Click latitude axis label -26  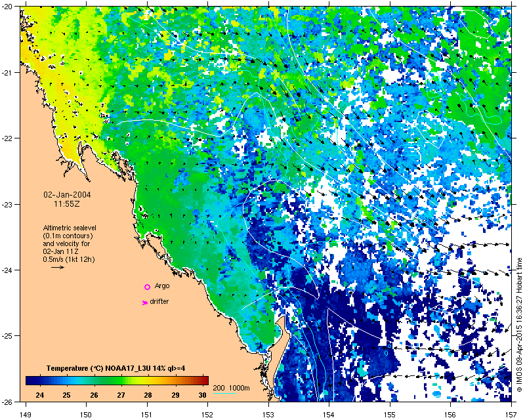pos(8,402)
